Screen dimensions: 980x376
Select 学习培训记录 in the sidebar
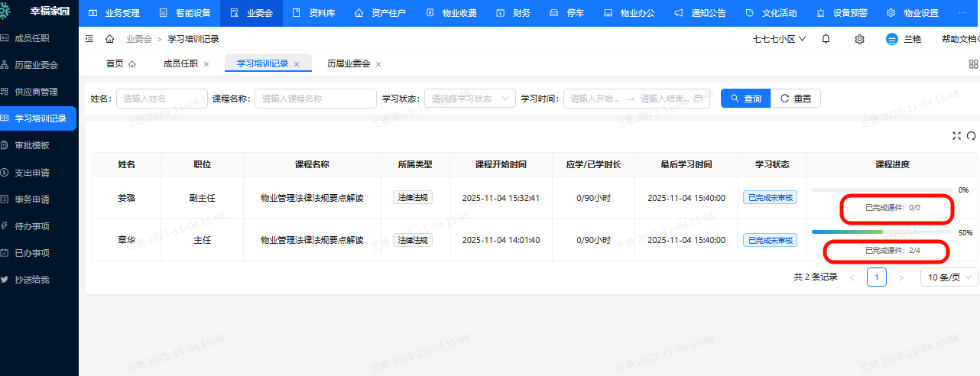click(x=38, y=118)
